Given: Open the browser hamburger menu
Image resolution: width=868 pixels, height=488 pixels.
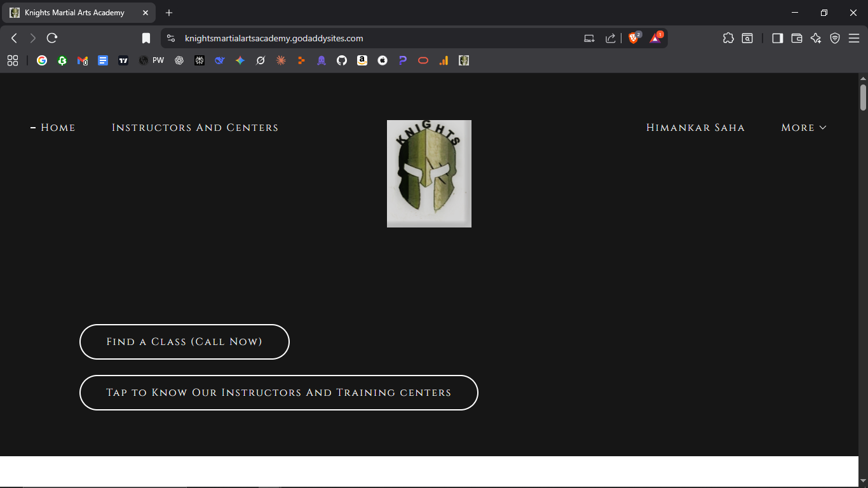Looking at the screenshot, I should coord(855,37).
